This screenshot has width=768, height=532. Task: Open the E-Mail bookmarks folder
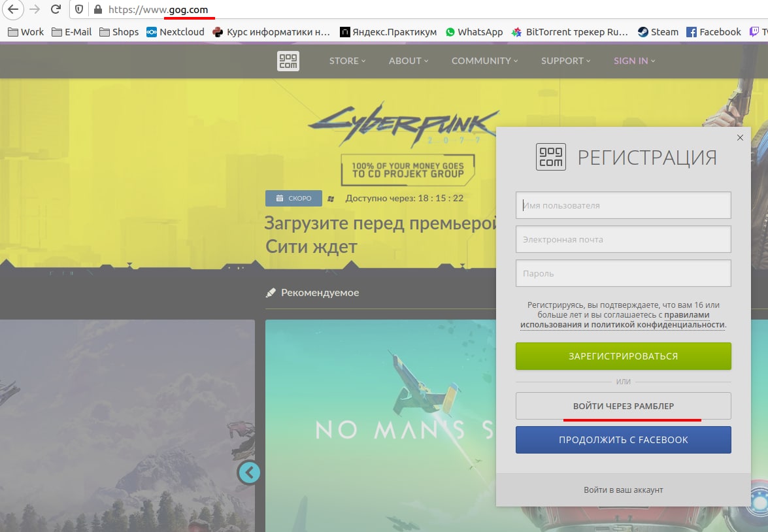[x=71, y=32]
